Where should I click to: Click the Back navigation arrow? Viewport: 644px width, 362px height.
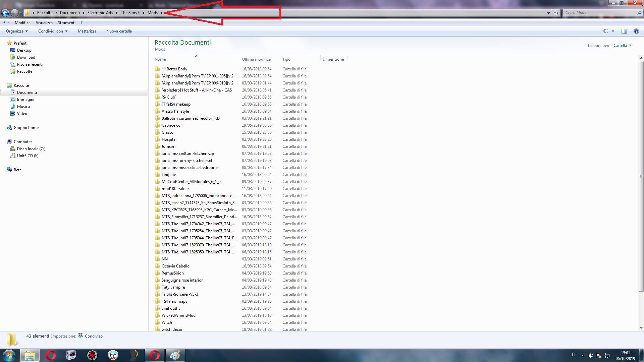(5, 13)
